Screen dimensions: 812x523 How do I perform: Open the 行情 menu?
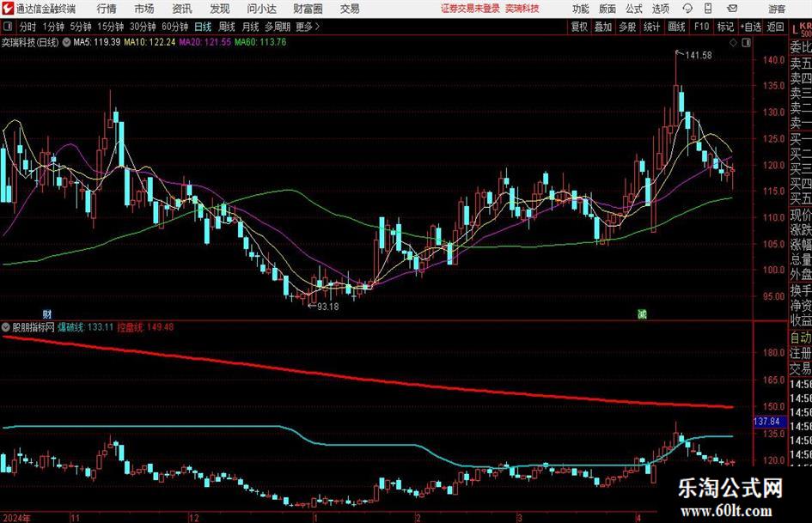pyautogui.click(x=107, y=9)
